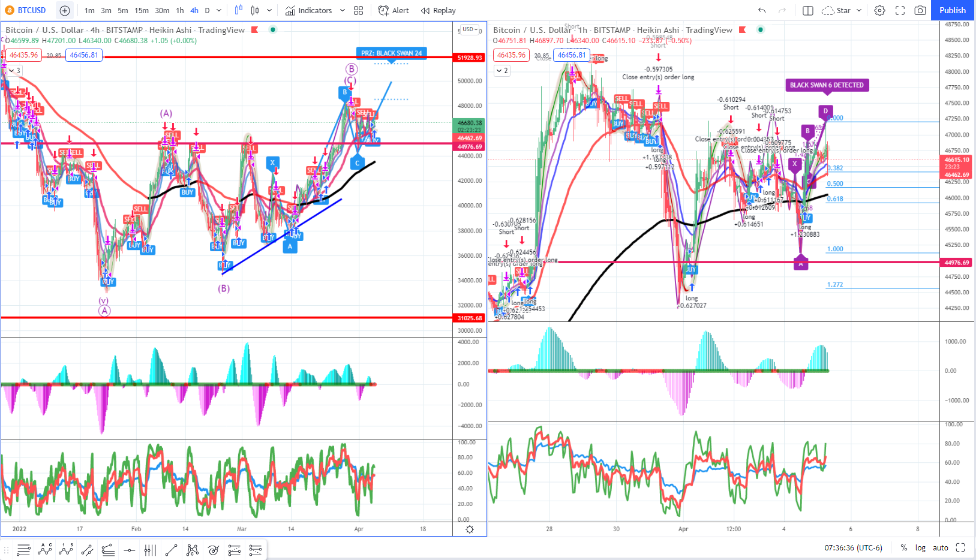Select the XABCD pattern tool

pos(192,549)
